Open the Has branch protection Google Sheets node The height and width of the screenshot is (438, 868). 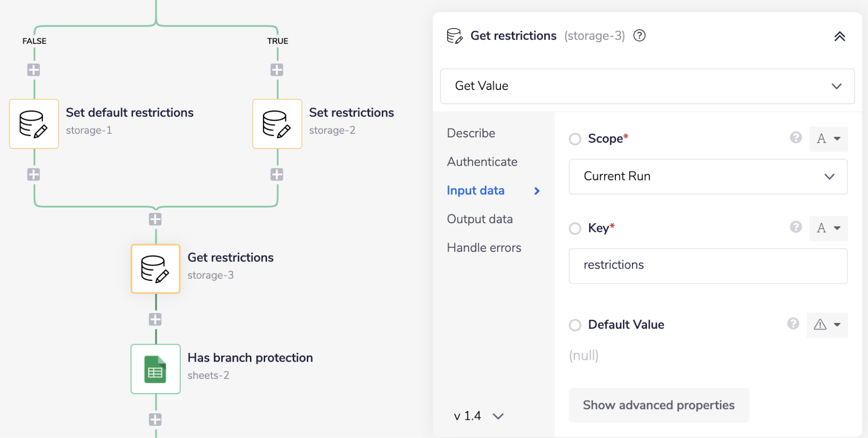click(155, 369)
